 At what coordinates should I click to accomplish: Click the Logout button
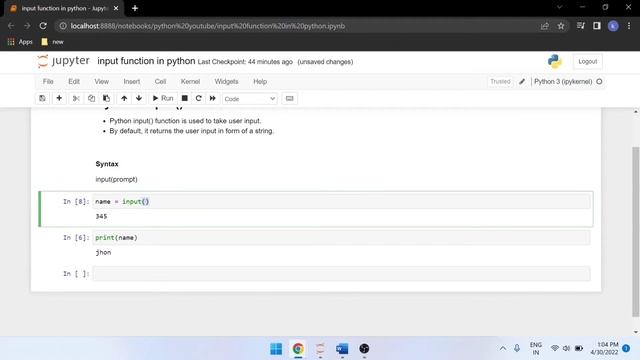click(x=588, y=62)
